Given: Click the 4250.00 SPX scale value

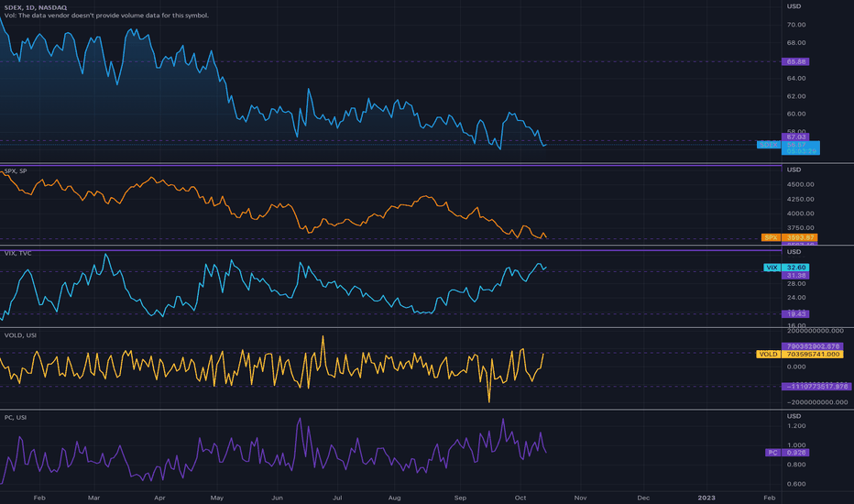Looking at the screenshot, I should pos(800,199).
